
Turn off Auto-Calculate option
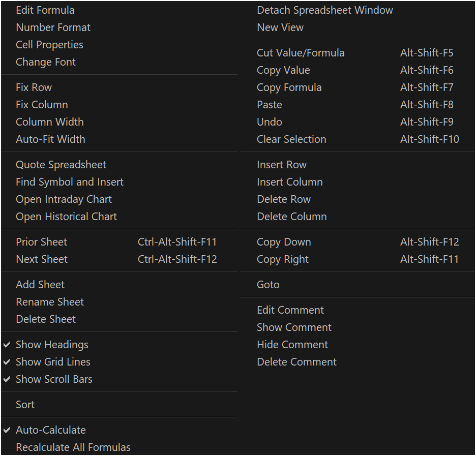tap(50, 430)
